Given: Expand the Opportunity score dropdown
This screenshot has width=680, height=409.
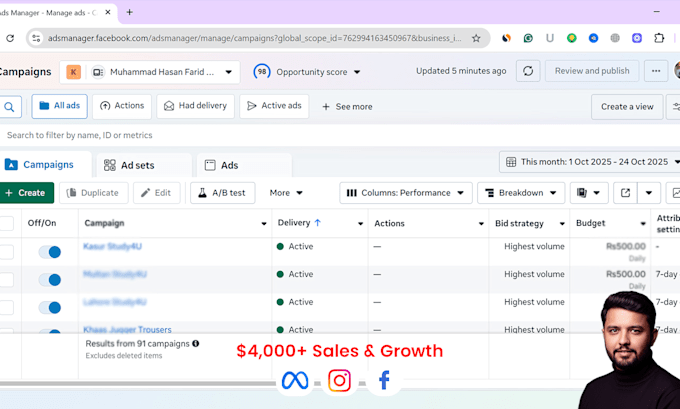Looking at the screenshot, I should coord(357,72).
